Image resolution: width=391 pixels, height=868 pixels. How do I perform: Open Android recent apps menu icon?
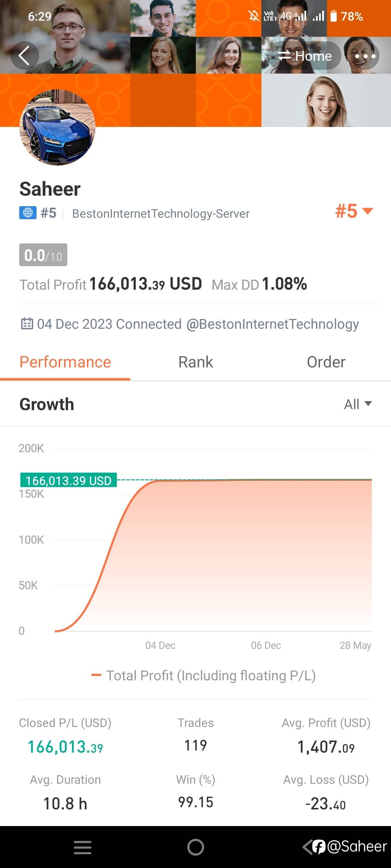[83, 847]
